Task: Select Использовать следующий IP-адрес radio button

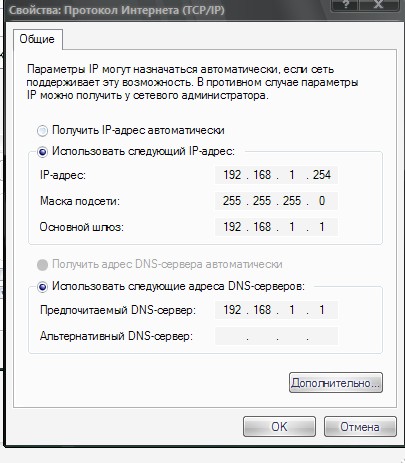Action: coord(42,152)
